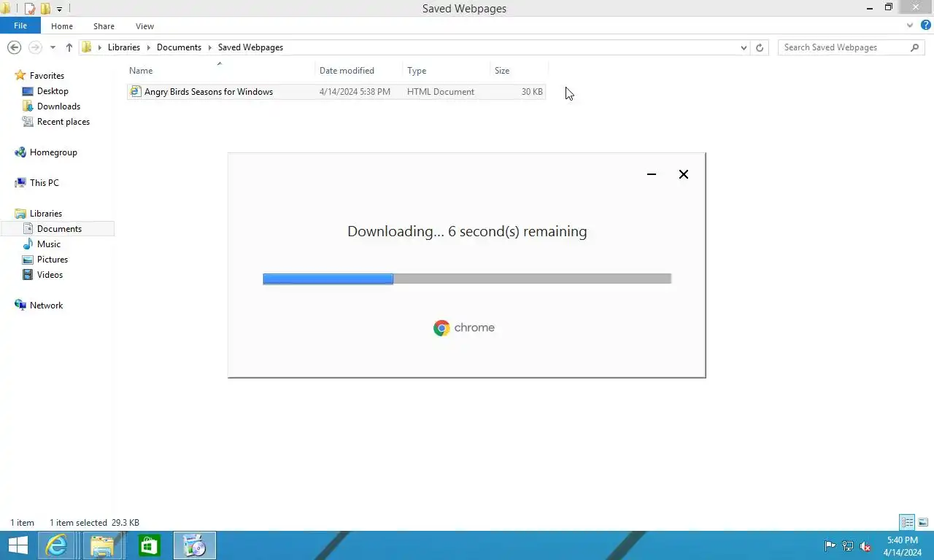Click the HTML Document type cell

441,92
